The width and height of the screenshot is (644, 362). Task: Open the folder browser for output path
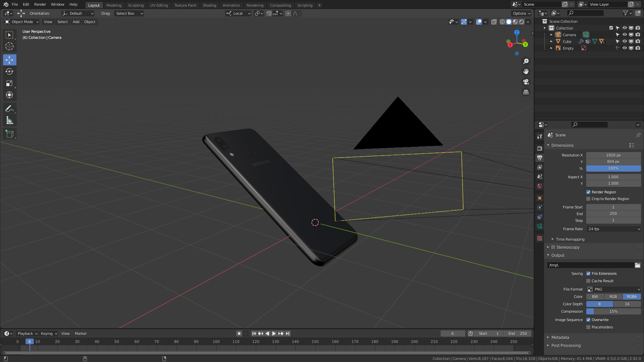click(x=638, y=265)
